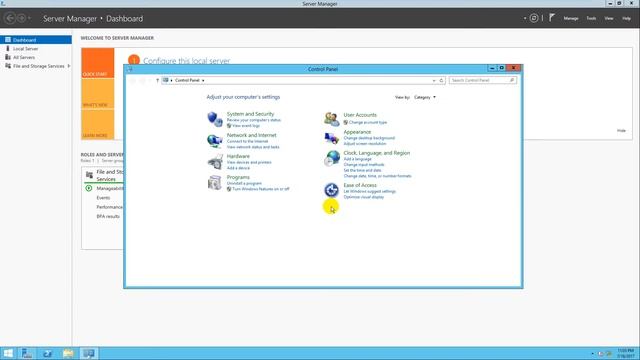Open Server Manager navigation history dropdown

point(29,18)
